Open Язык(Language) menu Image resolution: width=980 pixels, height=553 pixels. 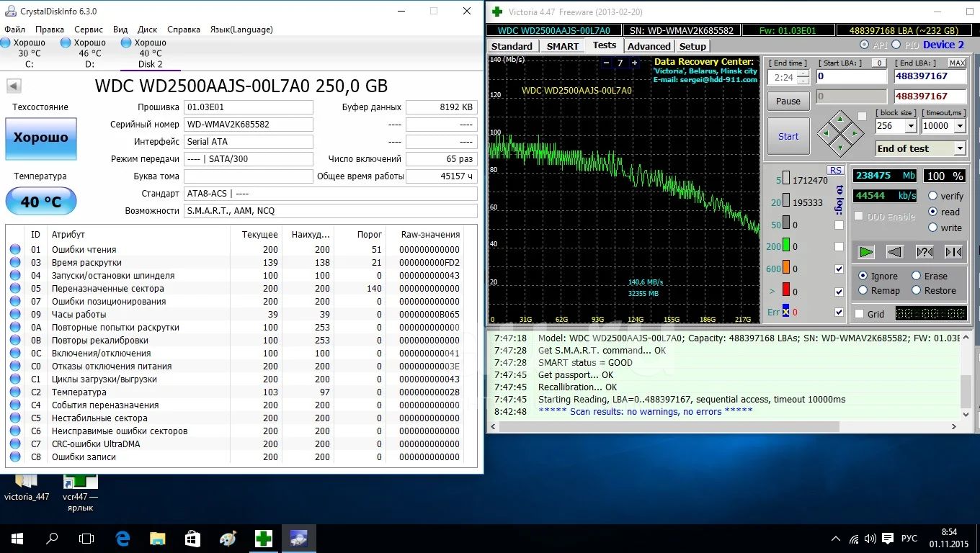[x=241, y=30]
